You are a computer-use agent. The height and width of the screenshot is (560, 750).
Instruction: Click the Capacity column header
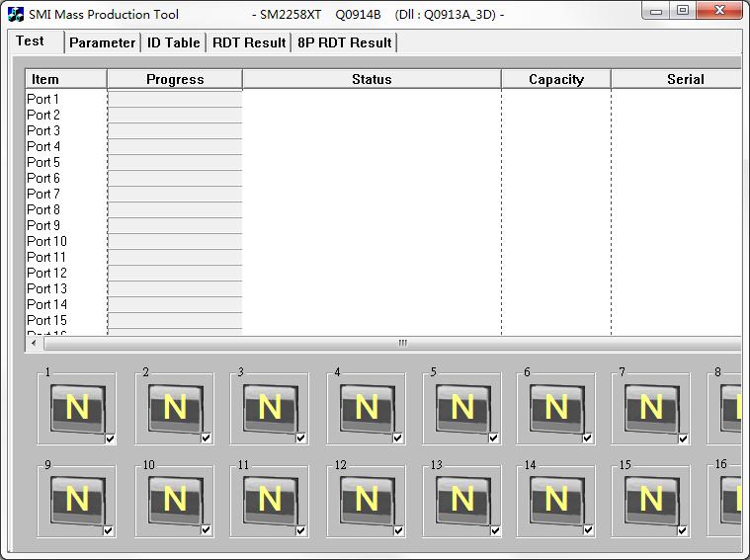[555, 79]
